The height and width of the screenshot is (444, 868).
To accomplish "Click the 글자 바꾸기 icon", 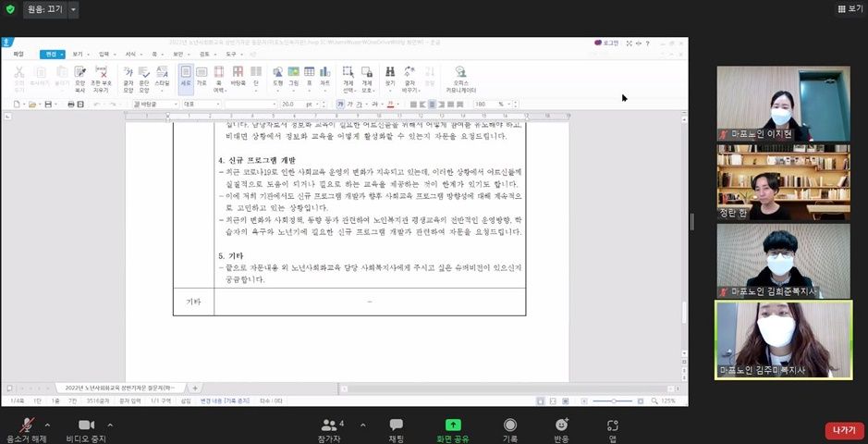I will click(410, 79).
